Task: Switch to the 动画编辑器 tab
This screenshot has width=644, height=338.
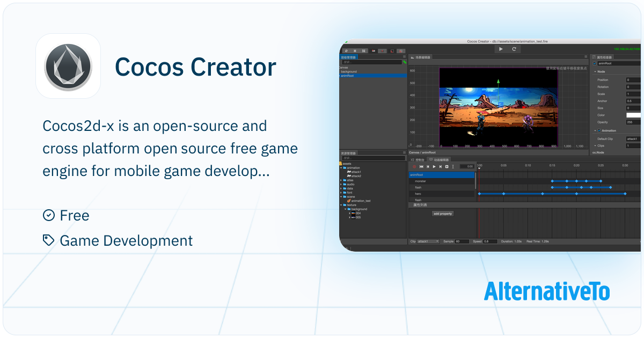Action: (438, 160)
